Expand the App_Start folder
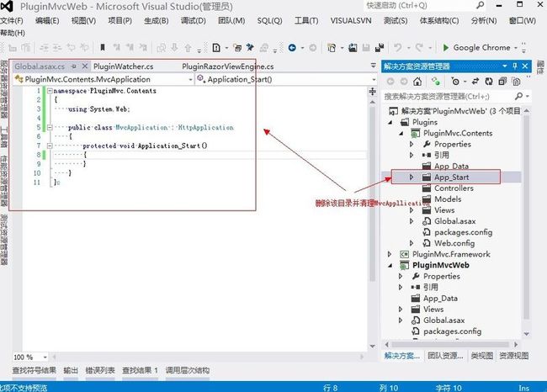Image resolution: width=547 pixels, height=392 pixels. point(412,177)
